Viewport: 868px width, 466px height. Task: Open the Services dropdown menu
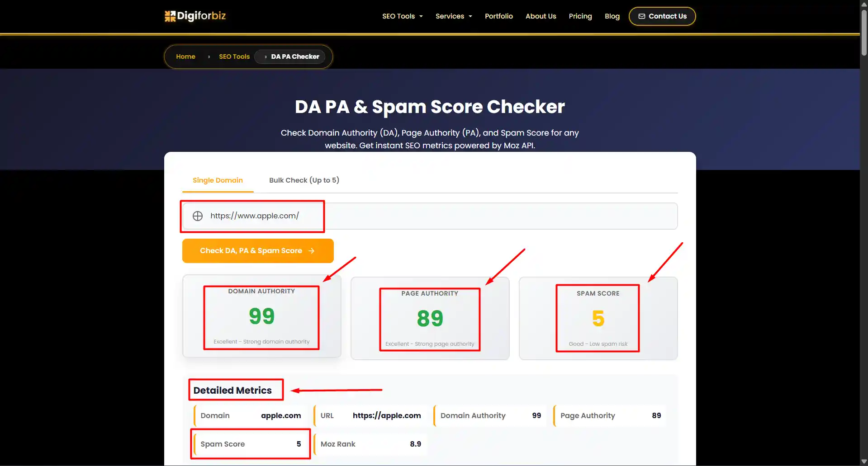(453, 16)
